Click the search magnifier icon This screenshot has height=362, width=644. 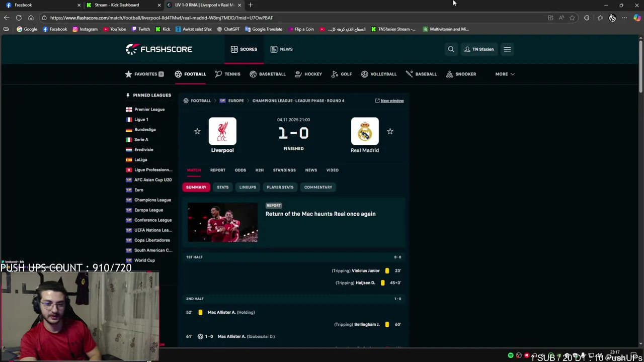point(451,49)
